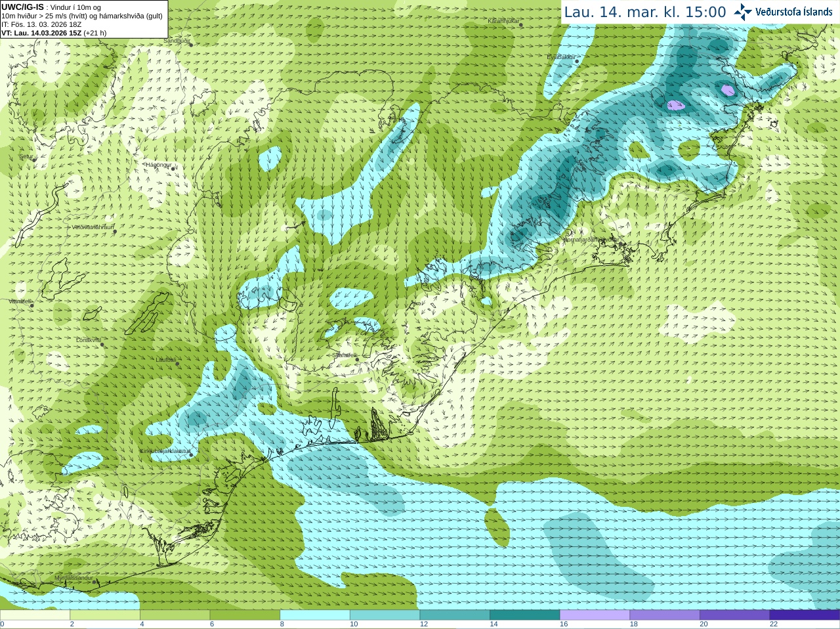Select the 4–6 m/s legend color

click(x=175, y=615)
